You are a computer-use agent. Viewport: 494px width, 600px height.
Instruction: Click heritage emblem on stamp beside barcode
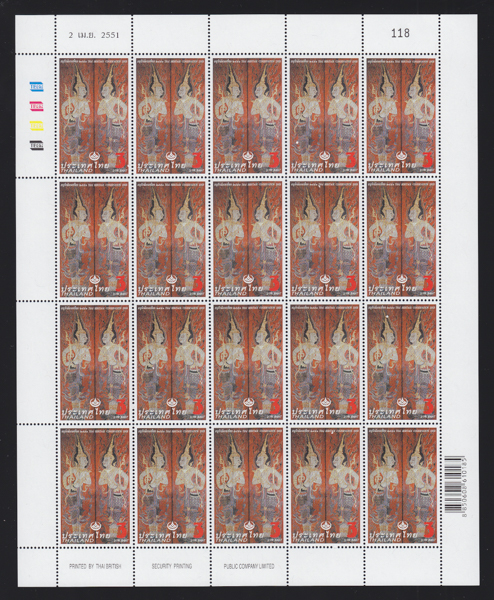401,526
